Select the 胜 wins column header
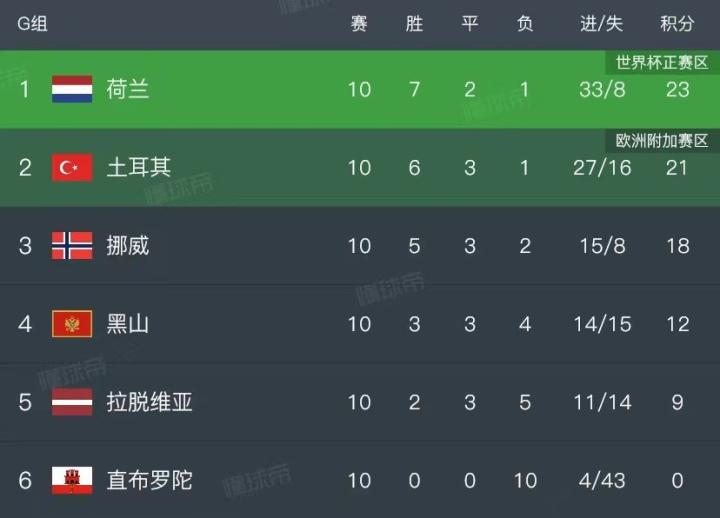 [x=415, y=24]
